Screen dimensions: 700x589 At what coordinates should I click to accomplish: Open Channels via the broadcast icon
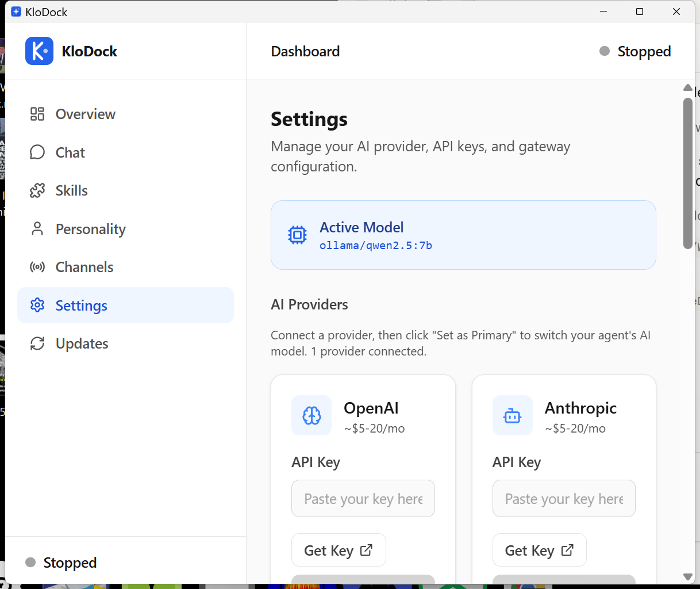point(37,266)
